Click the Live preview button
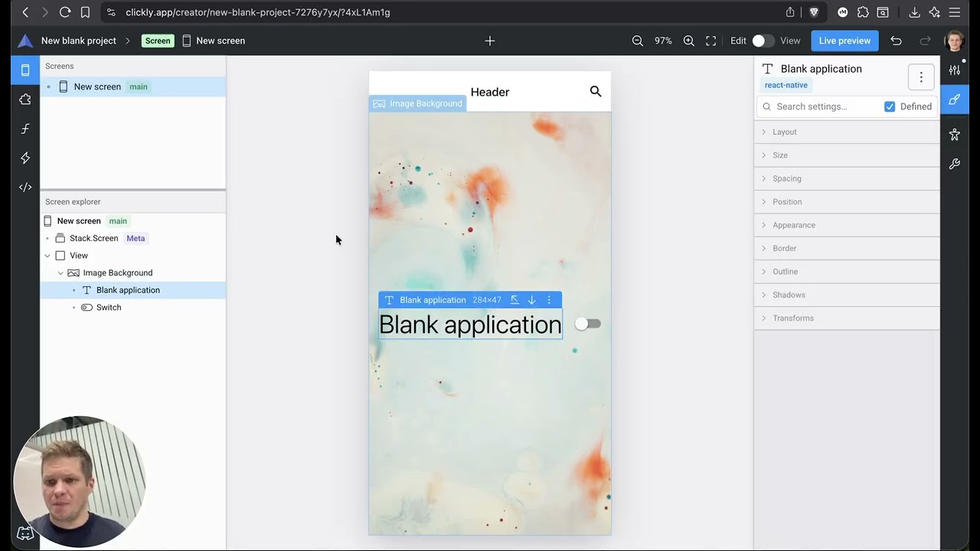 click(844, 41)
